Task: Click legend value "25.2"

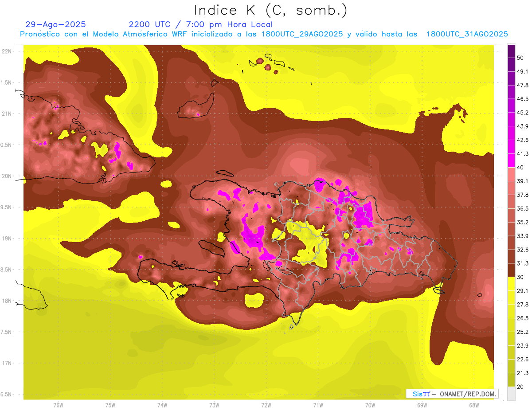Action: click(522, 332)
